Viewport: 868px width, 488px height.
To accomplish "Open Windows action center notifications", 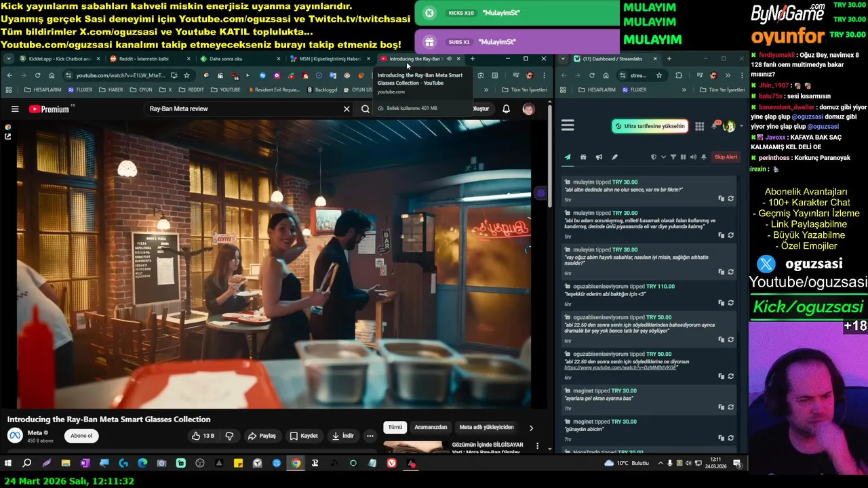I will point(737,463).
